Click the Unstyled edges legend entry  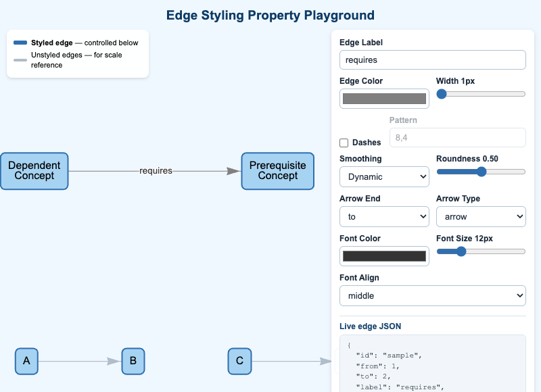(x=76, y=60)
